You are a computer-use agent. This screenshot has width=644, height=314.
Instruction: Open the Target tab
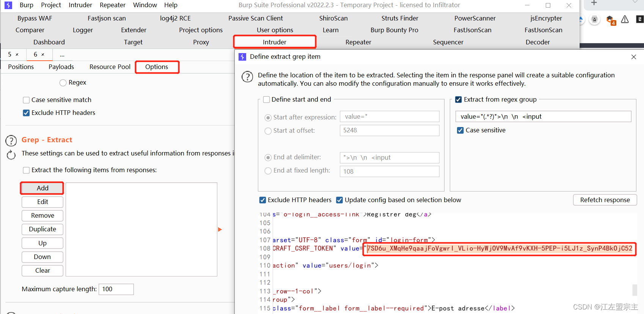133,42
